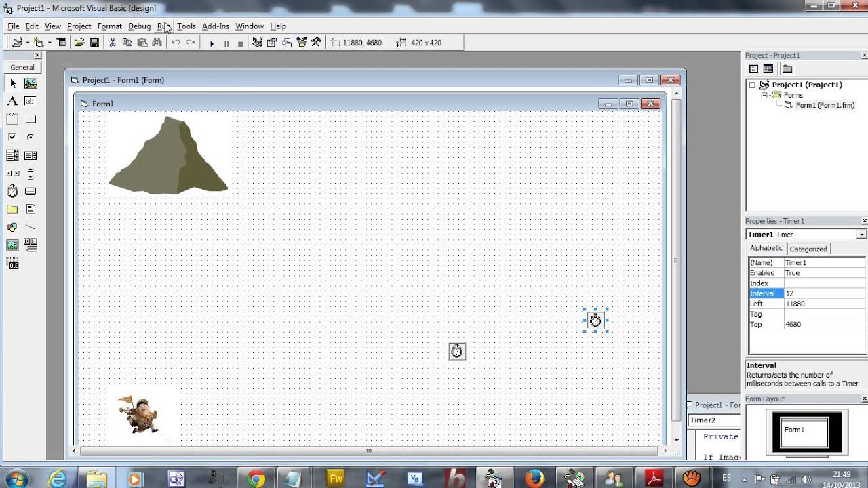
Task: Select Form1 (Form1.frm) in project tree
Action: click(825, 105)
